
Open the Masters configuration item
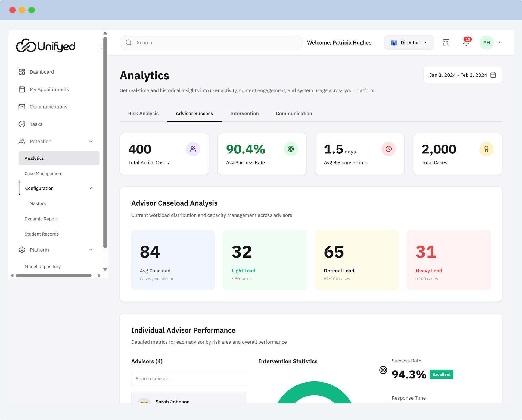38,203
